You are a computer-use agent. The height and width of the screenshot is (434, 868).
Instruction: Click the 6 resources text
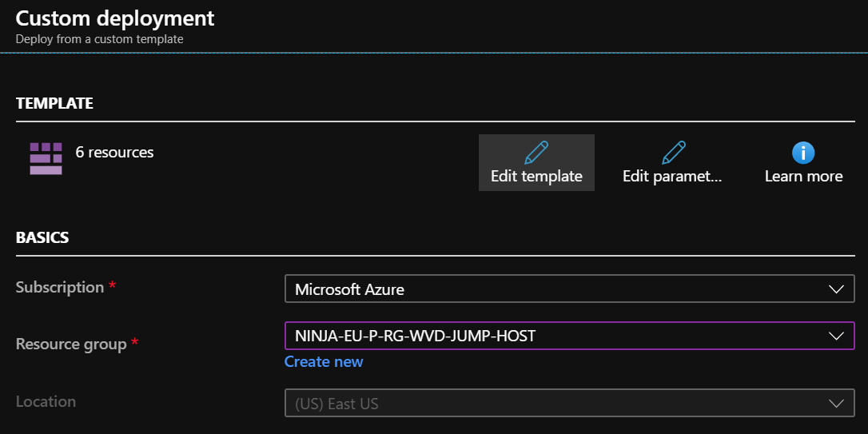coord(114,152)
